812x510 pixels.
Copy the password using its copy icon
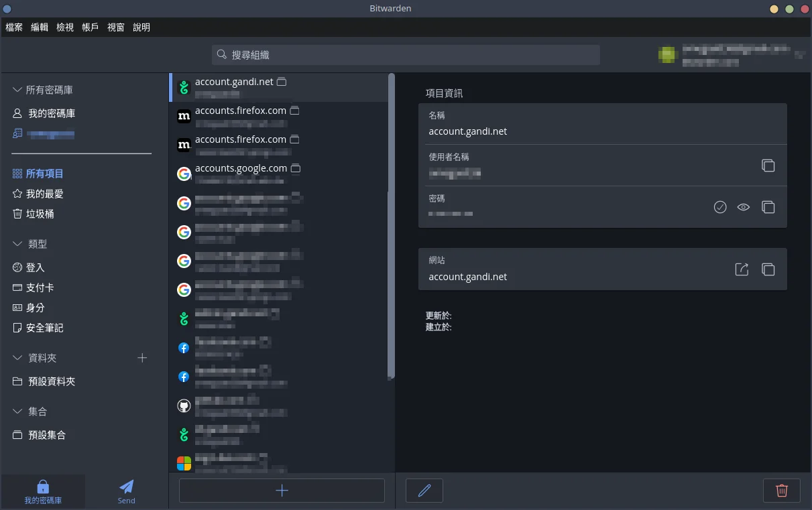(x=768, y=207)
